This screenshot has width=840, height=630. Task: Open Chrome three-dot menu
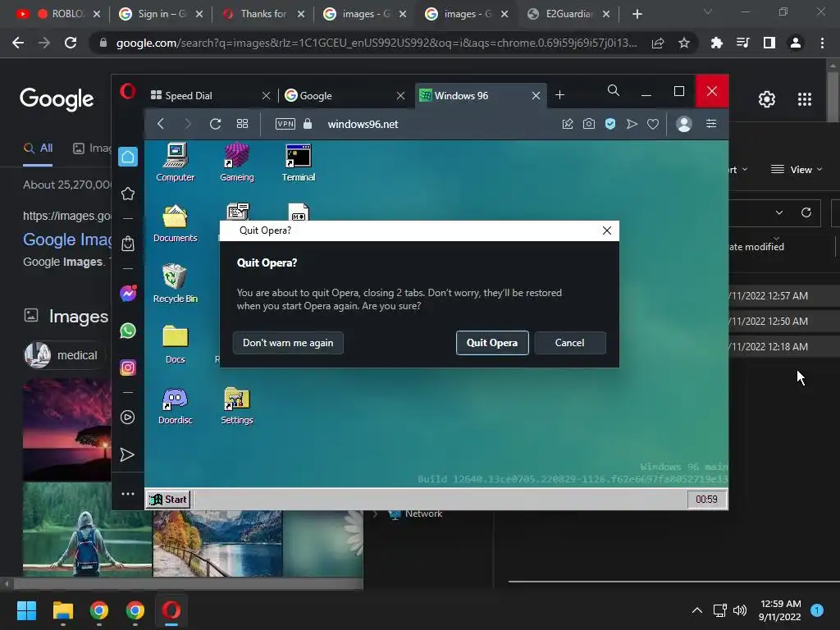pos(822,43)
